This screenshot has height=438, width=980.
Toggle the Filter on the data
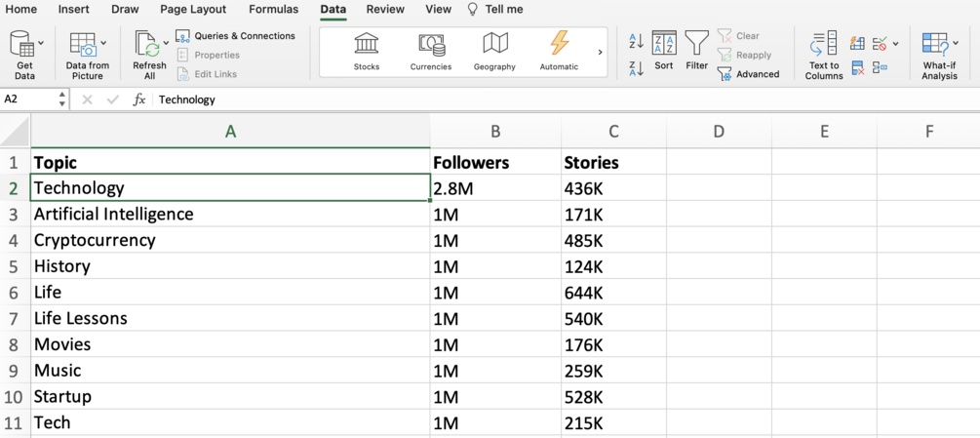click(696, 51)
